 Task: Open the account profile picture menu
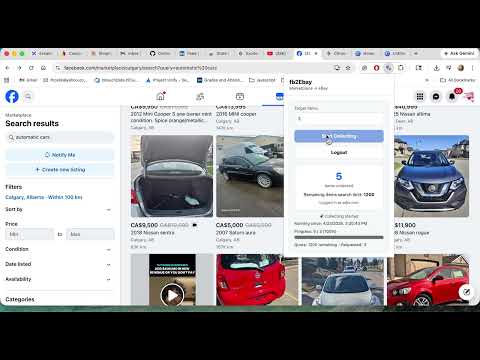click(x=469, y=97)
